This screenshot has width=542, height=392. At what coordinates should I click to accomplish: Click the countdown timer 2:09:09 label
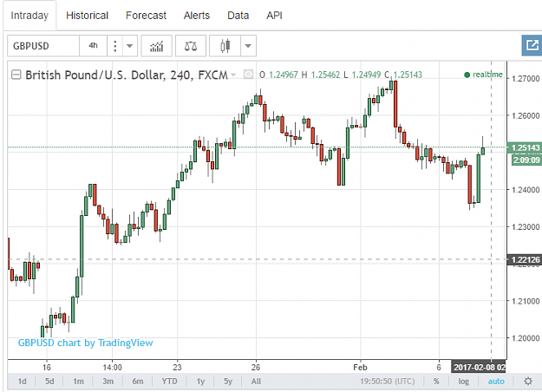point(526,160)
